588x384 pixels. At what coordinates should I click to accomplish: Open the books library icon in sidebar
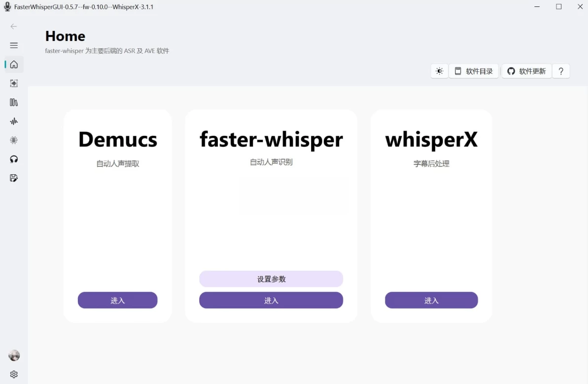[14, 102]
